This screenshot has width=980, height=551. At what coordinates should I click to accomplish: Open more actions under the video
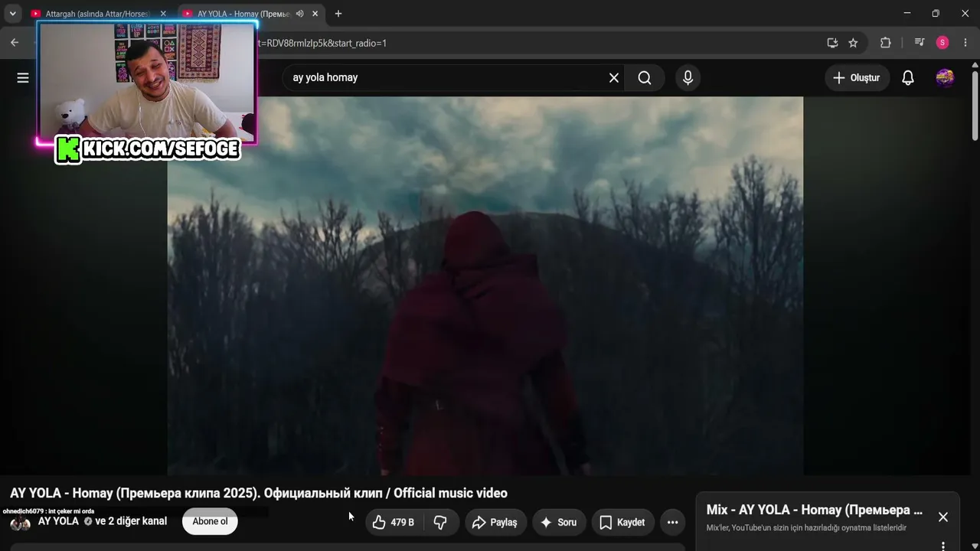pos(672,522)
